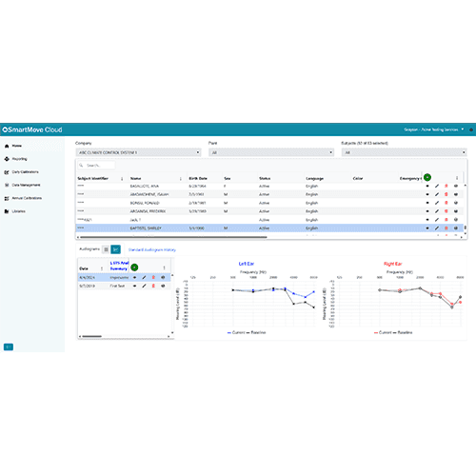This screenshot has height=476, width=476.
Task: Focus the subject Search field
Action: pos(96,166)
